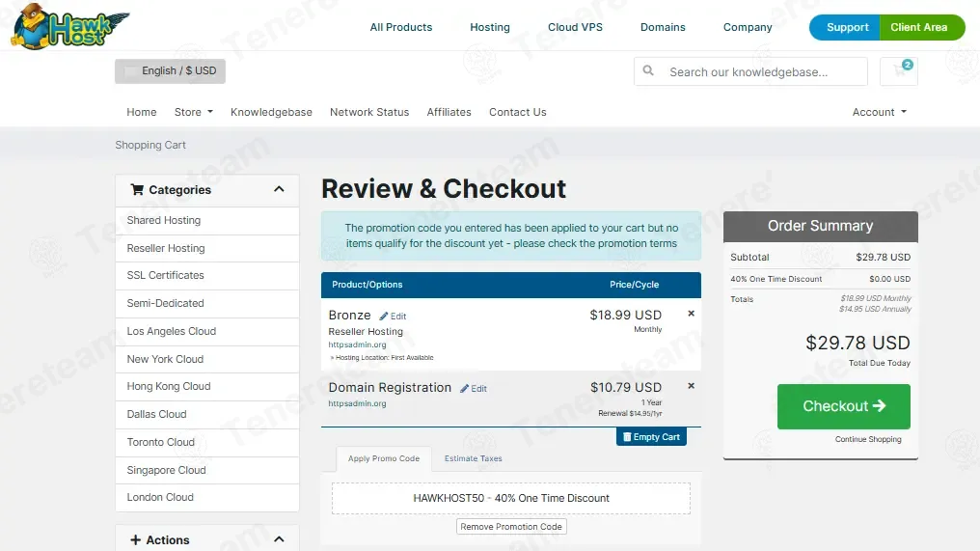Click the Shopping Cart breadcrumb
The image size is (980, 551).
tap(150, 145)
